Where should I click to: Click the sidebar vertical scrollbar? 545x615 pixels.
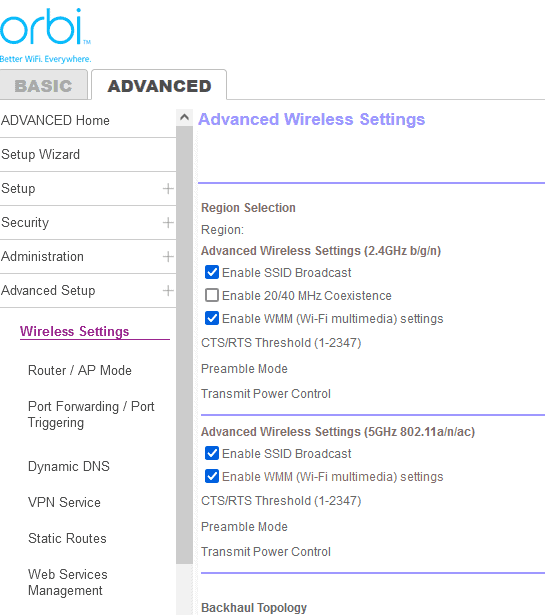pyautogui.click(x=184, y=345)
